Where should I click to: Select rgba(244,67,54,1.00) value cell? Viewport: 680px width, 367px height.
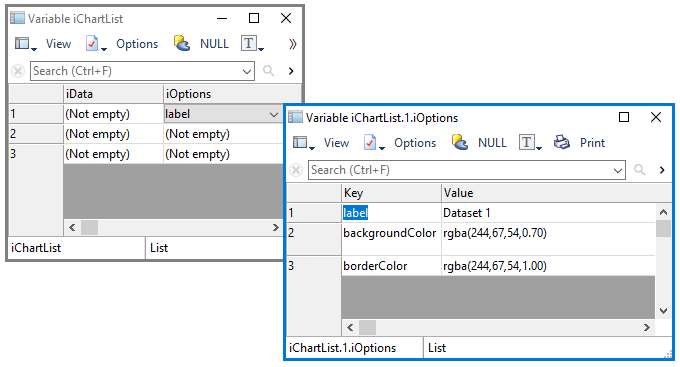548,266
